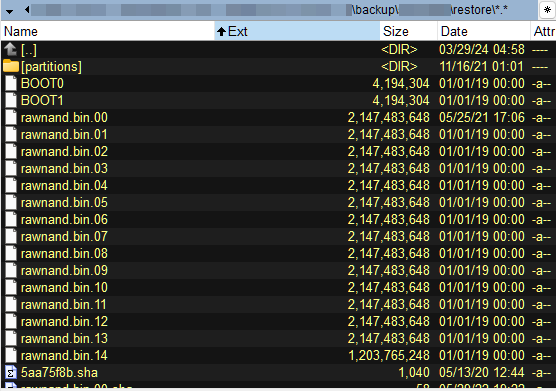This screenshot has height=391, width=556.
Task: Select file rawnand.bin.05
Action: point(64,203)
